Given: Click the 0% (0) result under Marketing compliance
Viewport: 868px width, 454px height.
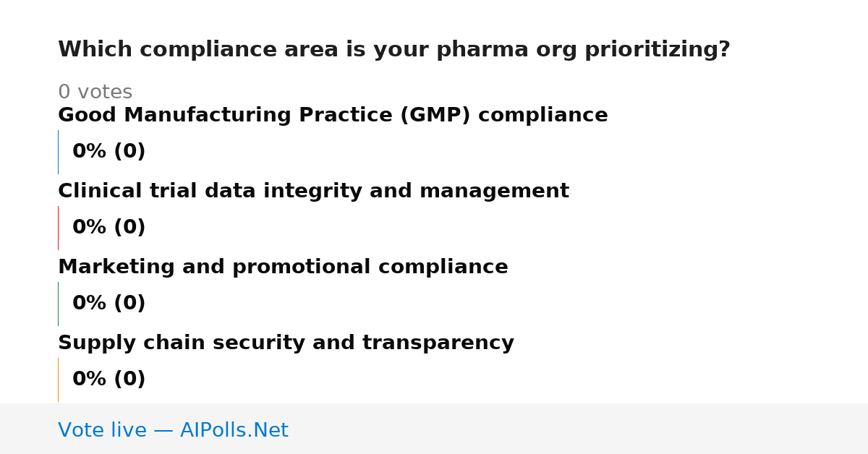Looking at the screenshot, I should tap(109, 304).
